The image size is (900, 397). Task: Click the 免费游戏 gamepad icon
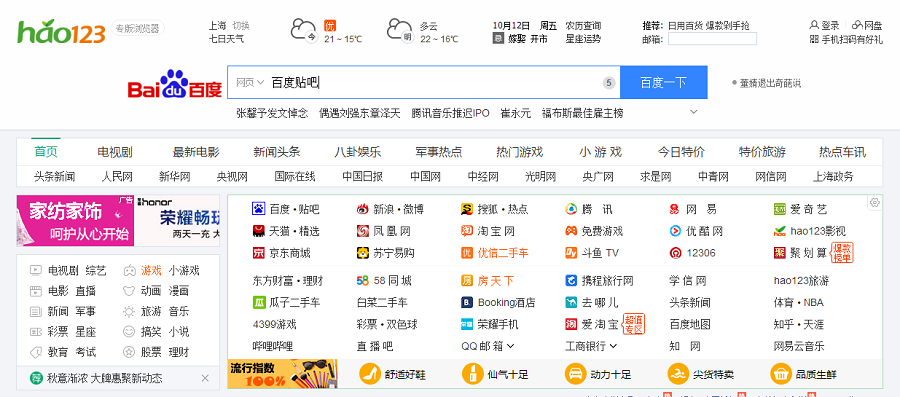point(571,231)
